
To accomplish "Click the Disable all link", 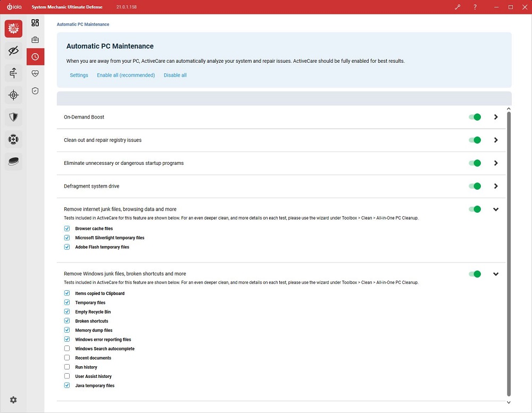I will [175, 75].
